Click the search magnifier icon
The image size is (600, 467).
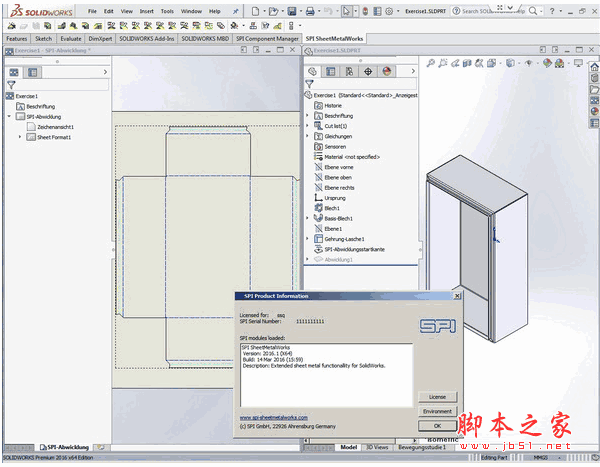point(533,11)
